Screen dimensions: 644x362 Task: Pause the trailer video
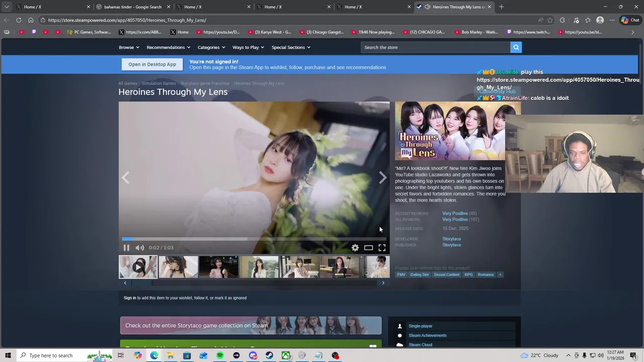coord(126,247)
